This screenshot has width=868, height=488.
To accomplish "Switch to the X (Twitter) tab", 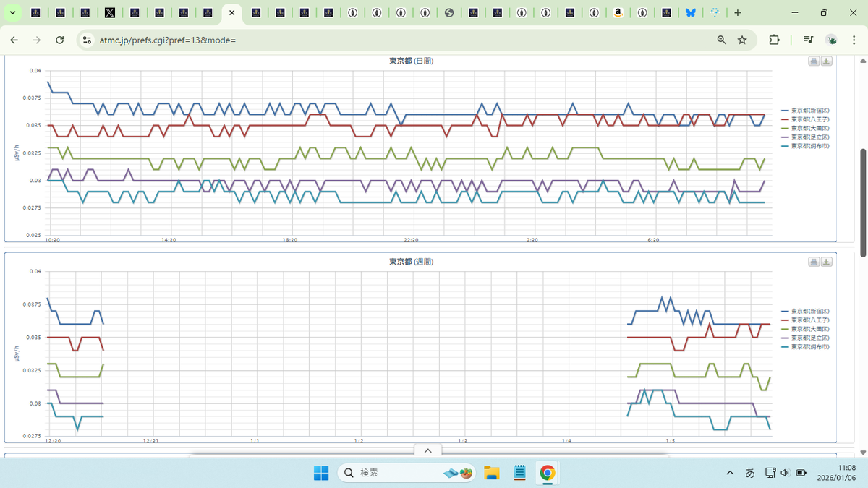I will (x=110, y=13).
